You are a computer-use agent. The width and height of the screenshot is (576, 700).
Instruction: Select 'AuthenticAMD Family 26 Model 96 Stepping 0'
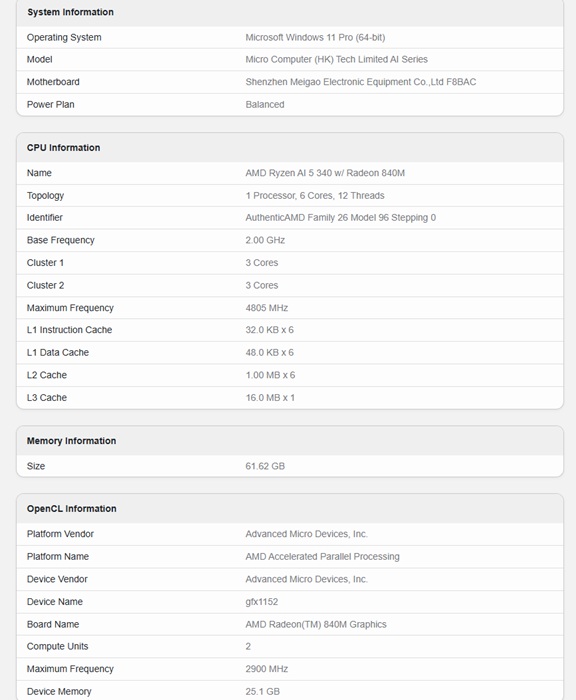pyautogui.click(x=340, y=218)
